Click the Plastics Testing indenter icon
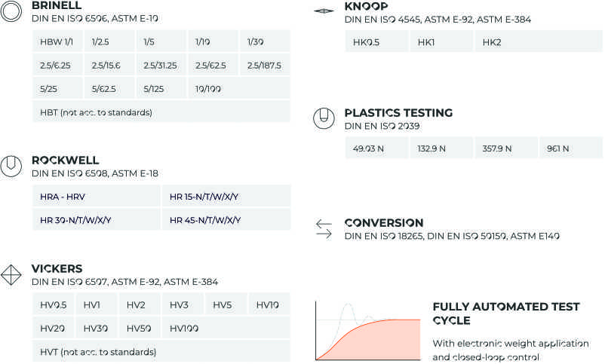The width and height of the screenshot is (605, 364). (324, 118)
